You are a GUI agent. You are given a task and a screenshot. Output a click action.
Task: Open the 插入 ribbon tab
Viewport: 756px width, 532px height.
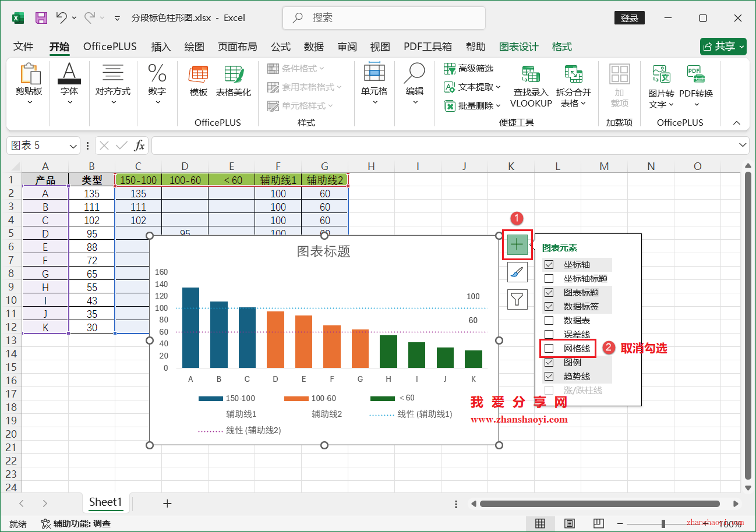(x=161, y=47)
